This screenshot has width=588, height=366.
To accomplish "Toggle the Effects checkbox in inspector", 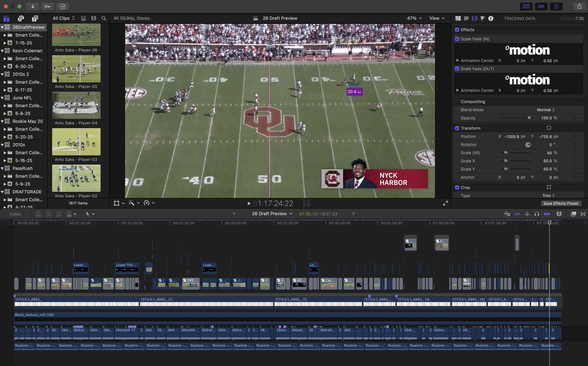I will click(457, 29).
